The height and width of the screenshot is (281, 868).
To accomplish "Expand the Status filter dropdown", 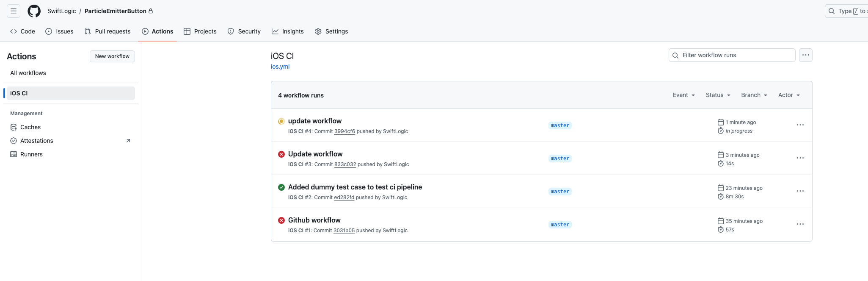I will coord(718,95).
